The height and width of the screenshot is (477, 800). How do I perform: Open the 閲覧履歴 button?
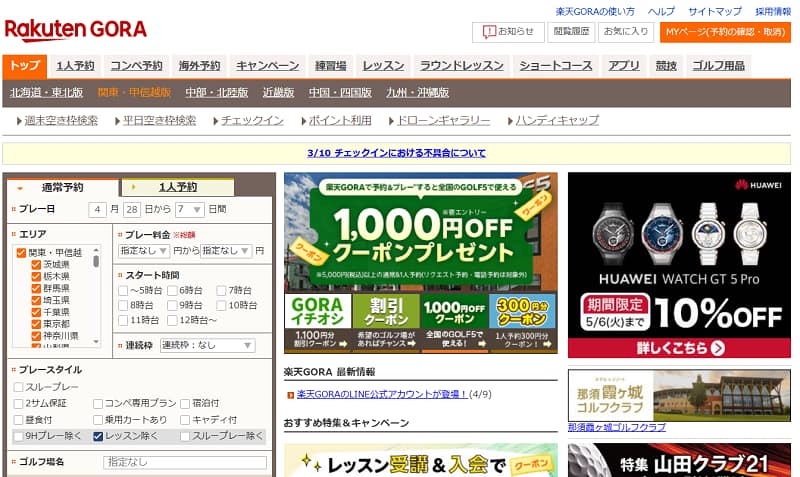tap(571, 32)
